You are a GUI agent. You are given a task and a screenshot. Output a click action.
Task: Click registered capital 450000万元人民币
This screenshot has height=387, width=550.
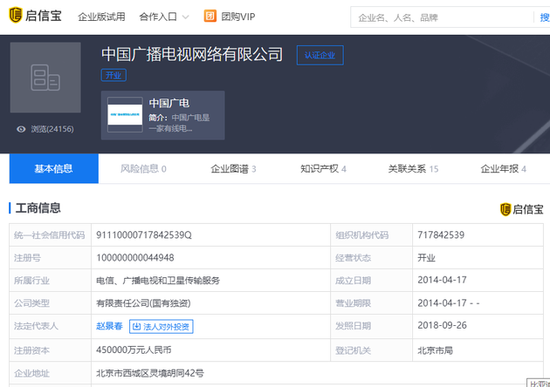coord(134,350)
